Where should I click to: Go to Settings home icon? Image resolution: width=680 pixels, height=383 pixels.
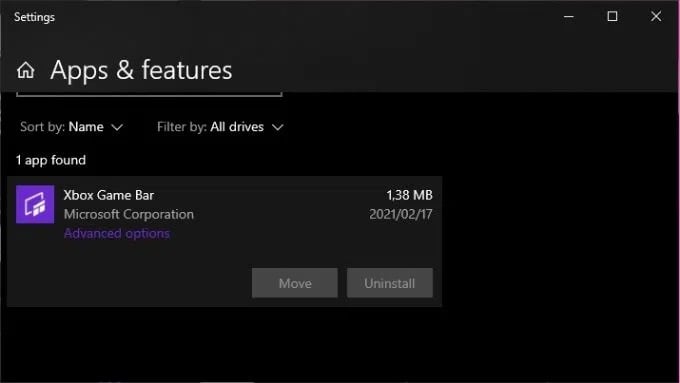click(26, 70)
